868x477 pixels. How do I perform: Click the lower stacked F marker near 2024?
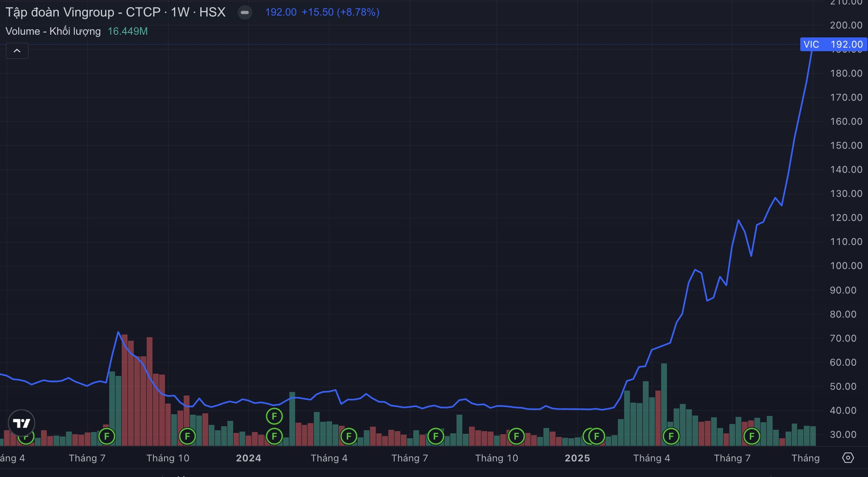274,436
